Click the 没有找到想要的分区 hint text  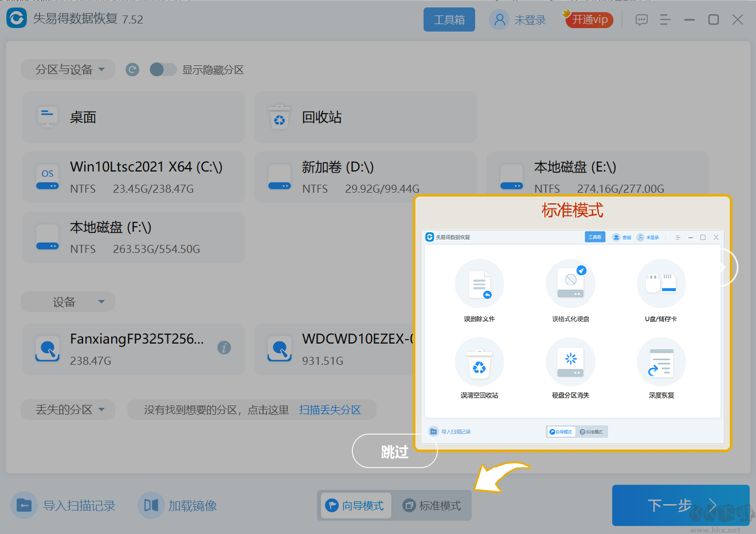click(x=217, y=410)
